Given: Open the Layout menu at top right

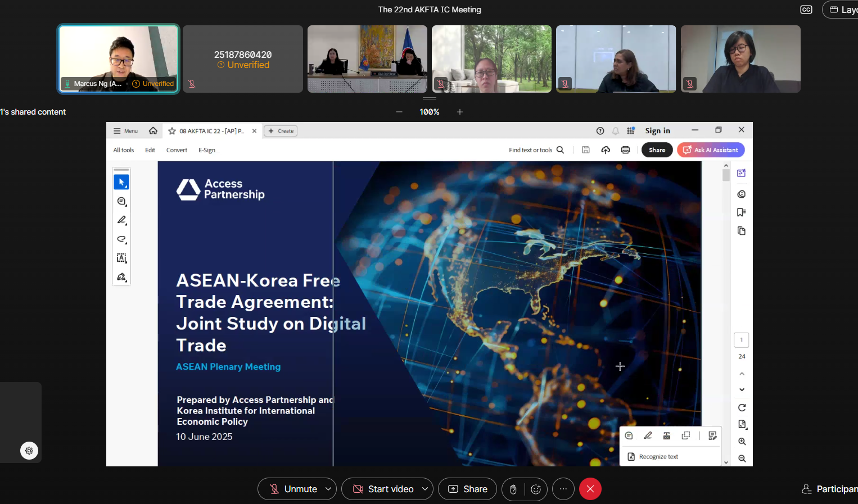Looking at the screenshot, I should 841,10.
